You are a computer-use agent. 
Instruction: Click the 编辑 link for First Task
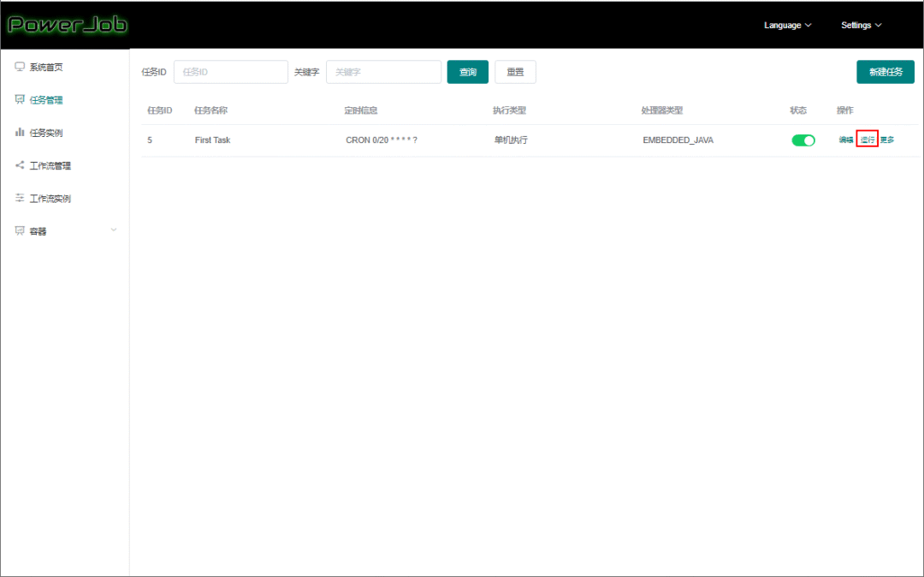[846, 140]
